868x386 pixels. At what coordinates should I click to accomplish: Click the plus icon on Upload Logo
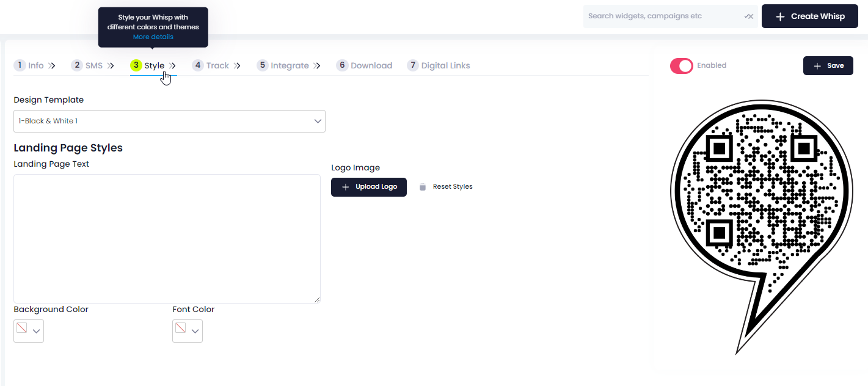pyautogui.click(x=346, y=187)
